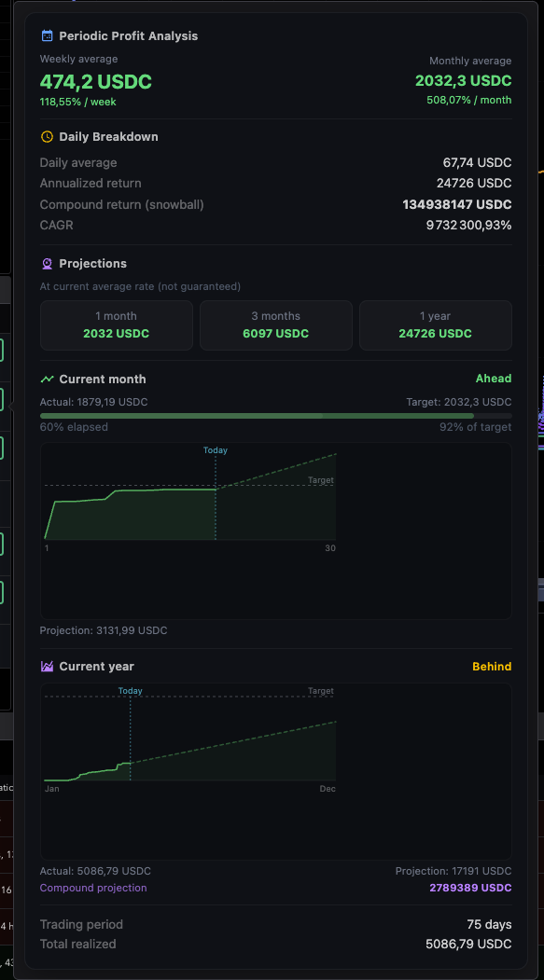The height and width of the screenshot is (980, 544).
Task: Select the 1 year projection card
Action: point(435,325)
